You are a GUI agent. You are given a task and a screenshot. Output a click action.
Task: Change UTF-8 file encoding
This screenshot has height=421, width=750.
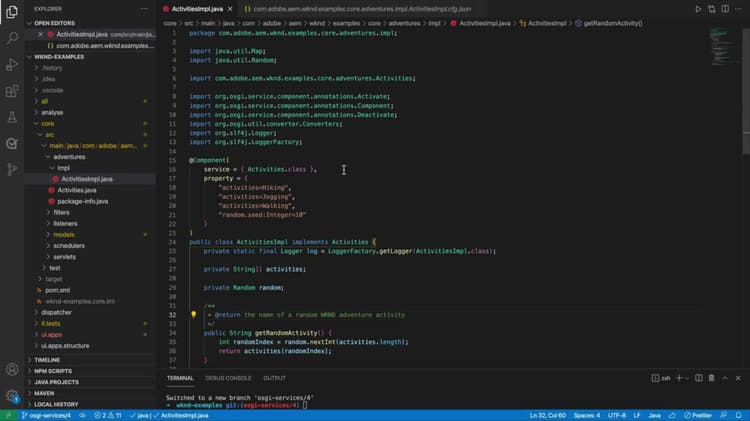617,415
